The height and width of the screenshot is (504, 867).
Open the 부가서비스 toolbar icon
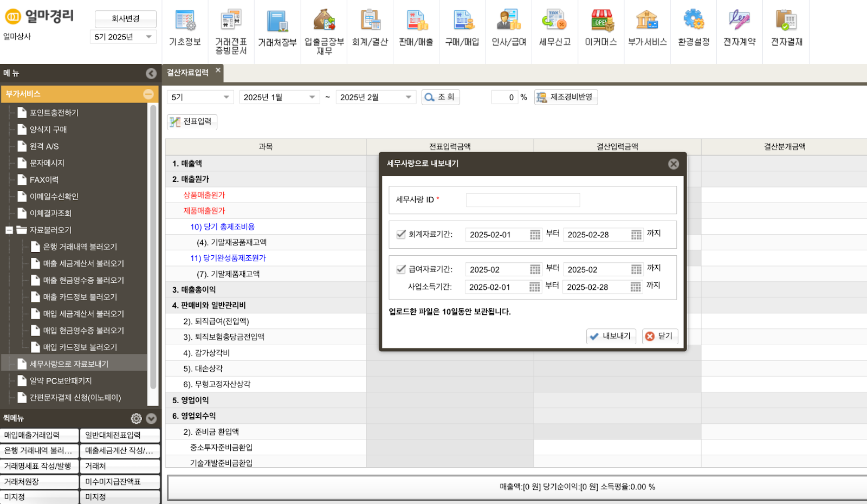[647, 28]
